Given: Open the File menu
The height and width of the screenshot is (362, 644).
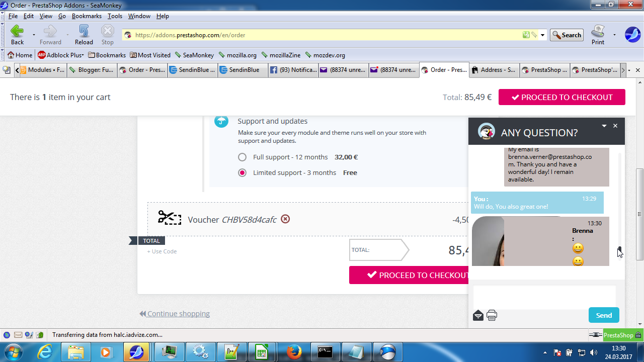Looking at the screenshot, I should [13, 16].
